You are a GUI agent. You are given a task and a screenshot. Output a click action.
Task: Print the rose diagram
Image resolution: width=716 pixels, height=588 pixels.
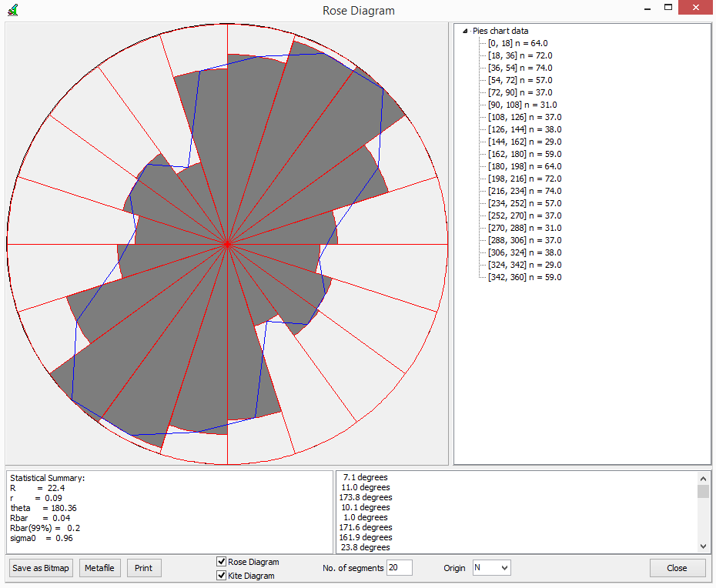click(143, 567)
